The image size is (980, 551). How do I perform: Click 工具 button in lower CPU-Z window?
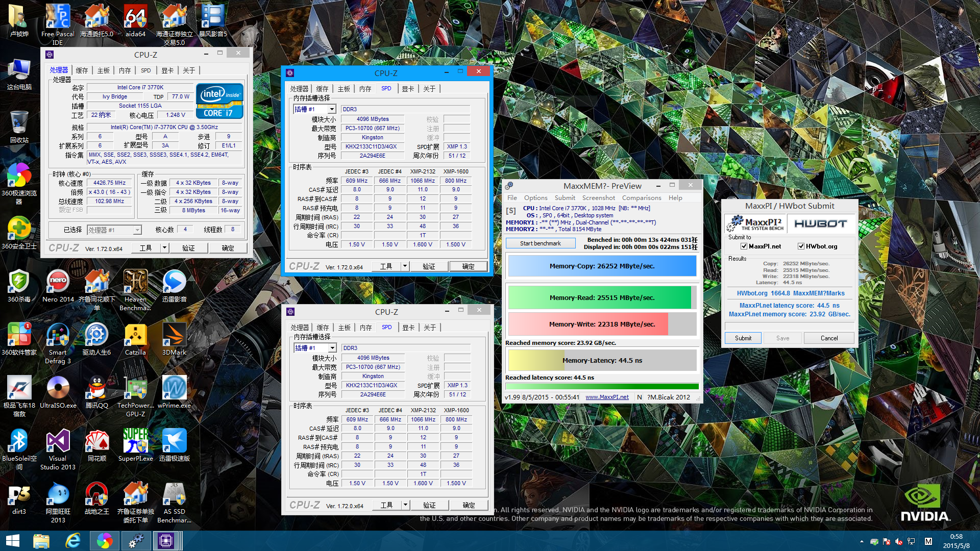tap(387, 505)
